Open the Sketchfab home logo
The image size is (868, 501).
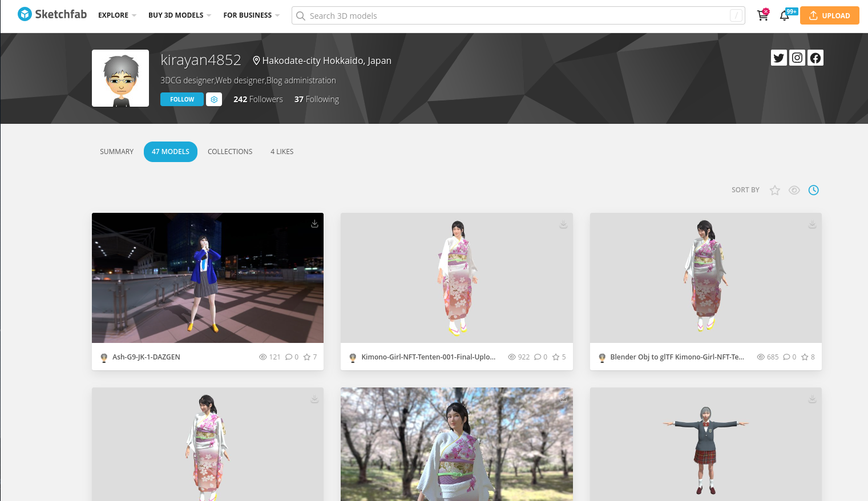52,14
